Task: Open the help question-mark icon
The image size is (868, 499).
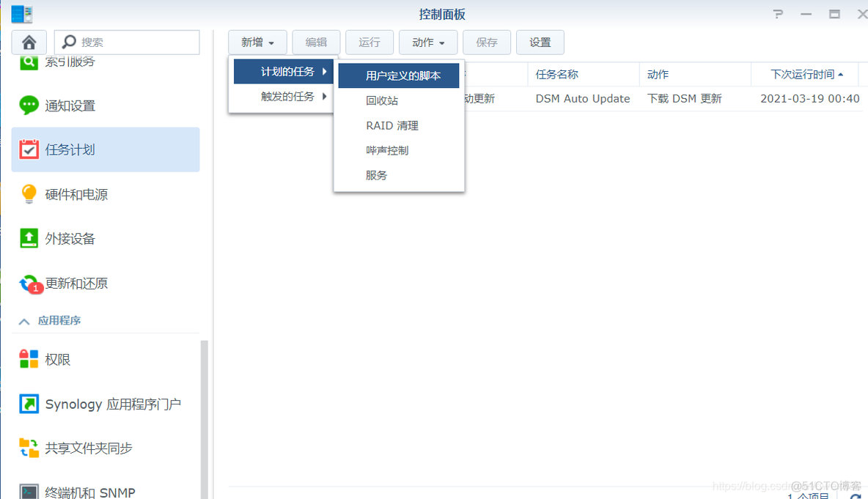Action: [x=777, y=13]
